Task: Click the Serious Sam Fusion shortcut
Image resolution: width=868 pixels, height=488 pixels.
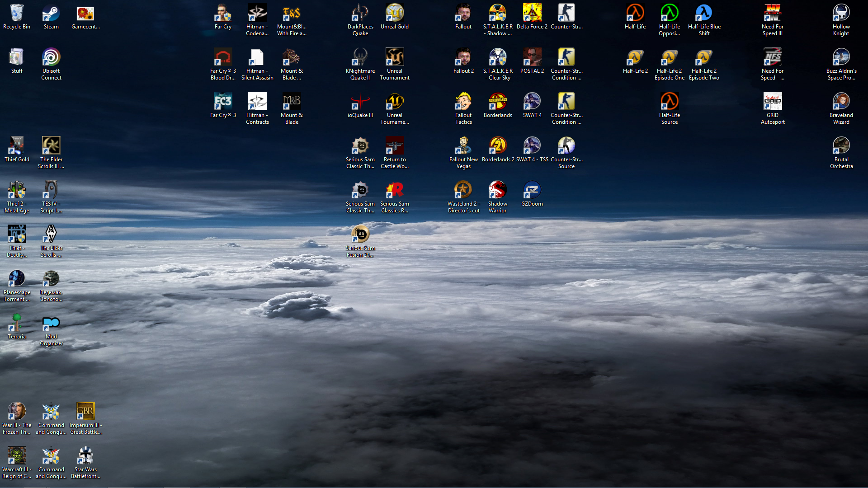Action: point(360,235)
